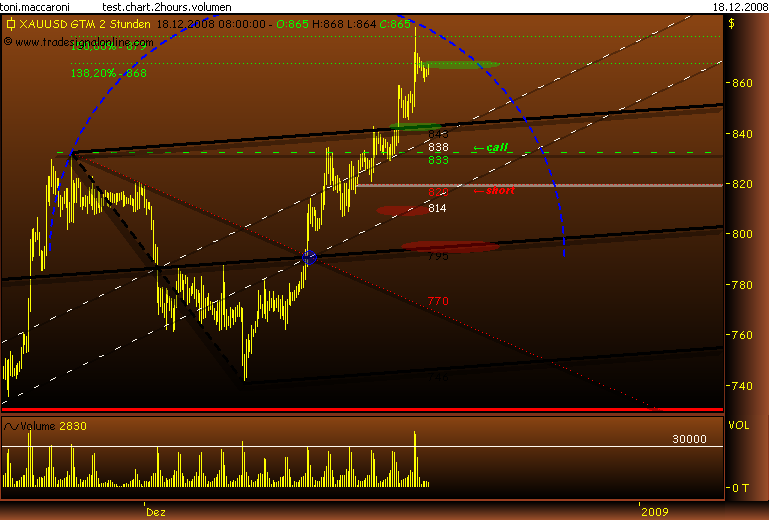Click the VOL axis label
This screenshot has width=769, height=520.
click(739, 425)
